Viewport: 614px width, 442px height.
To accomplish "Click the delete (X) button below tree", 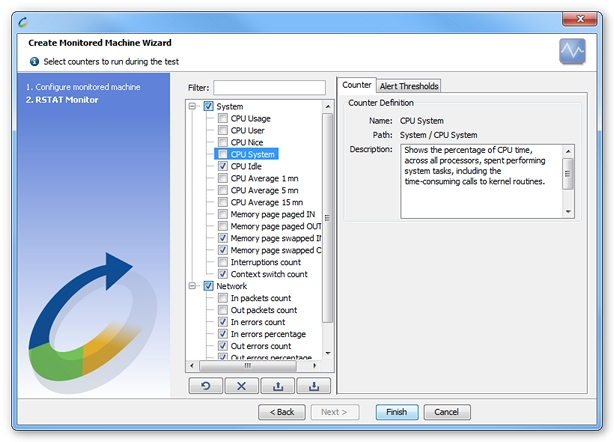I will pos(242,386).
